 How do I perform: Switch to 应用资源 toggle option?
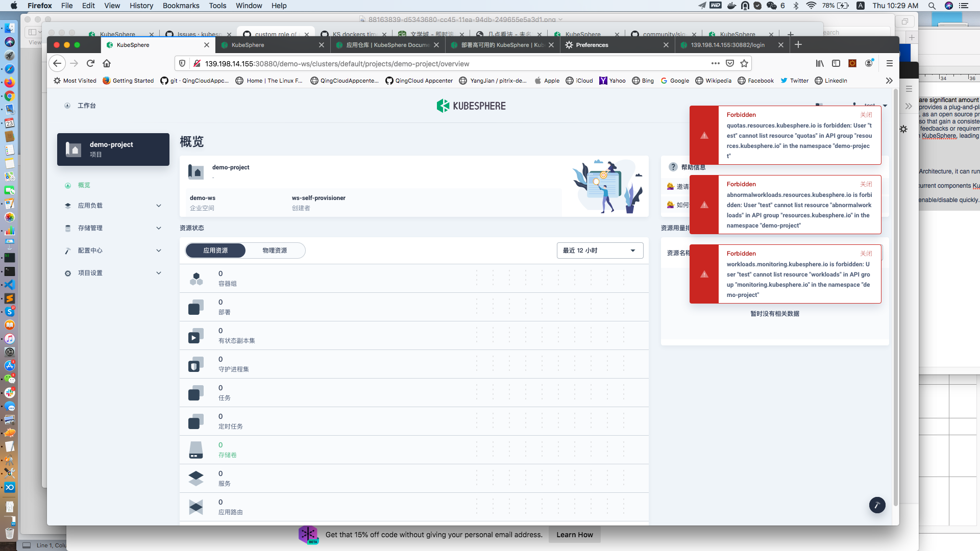coord(215,251)
